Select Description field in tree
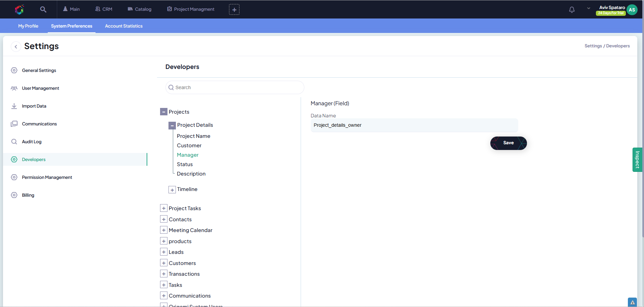644x307 pixels. coord(191,174)
